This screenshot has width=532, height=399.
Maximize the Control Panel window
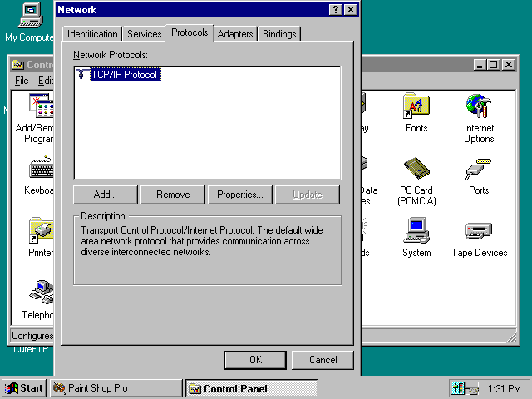click(494, 65)
